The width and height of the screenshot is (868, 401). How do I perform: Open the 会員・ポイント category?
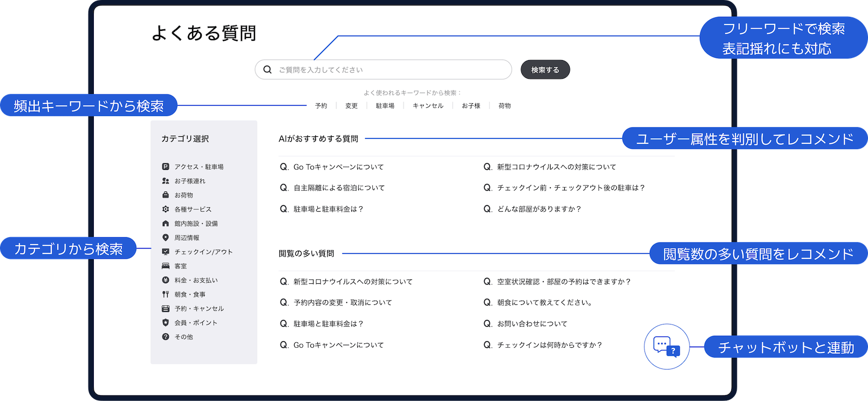coord(196,322)
